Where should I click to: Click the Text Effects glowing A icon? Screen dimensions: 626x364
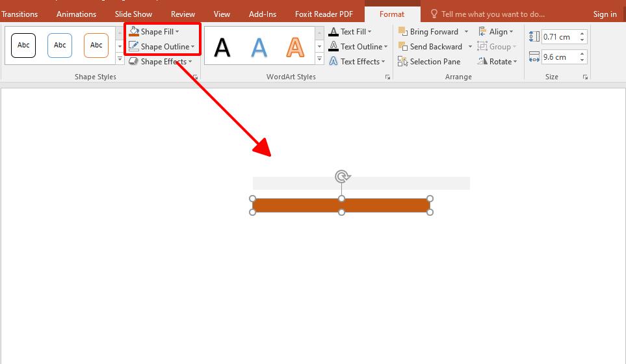coord(333,61)
